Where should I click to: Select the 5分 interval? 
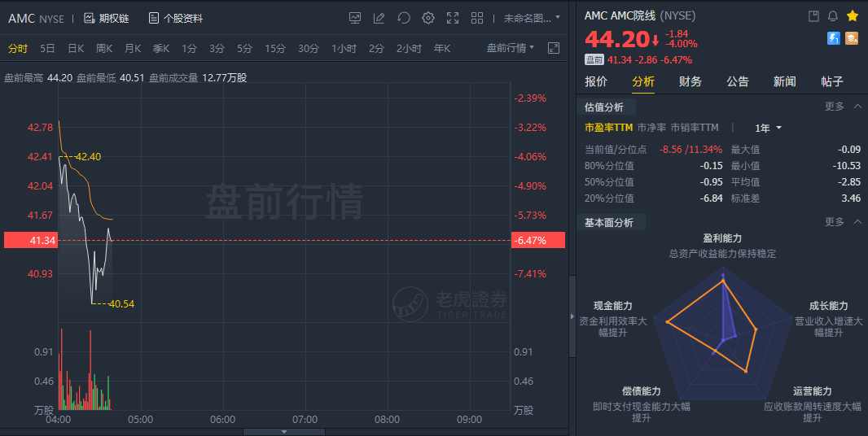pos(244,49)
